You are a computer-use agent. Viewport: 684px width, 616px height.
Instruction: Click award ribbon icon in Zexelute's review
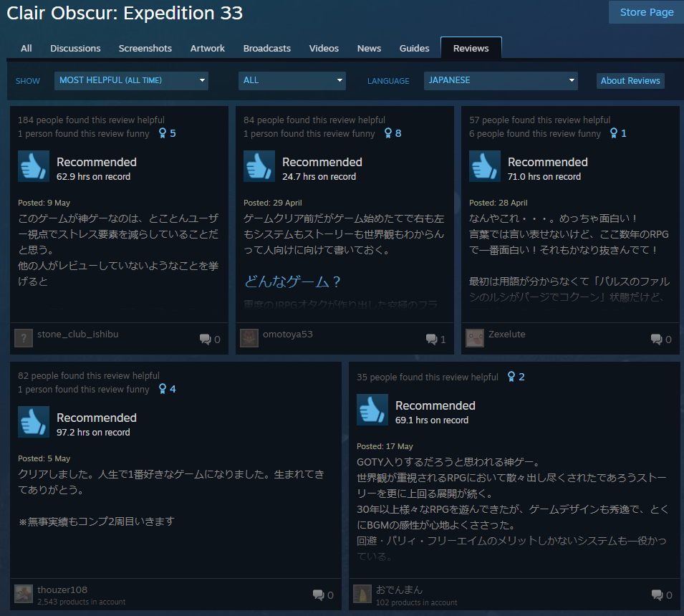613,133
